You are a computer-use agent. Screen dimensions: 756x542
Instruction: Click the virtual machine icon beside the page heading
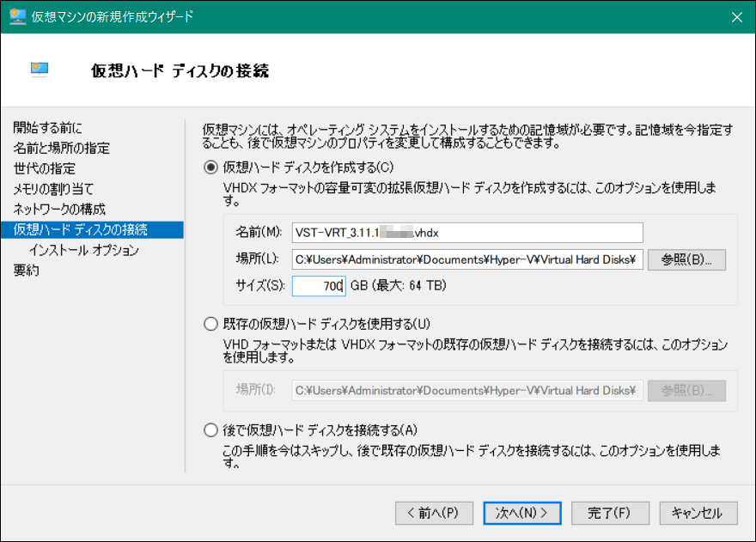click(40, 70)
